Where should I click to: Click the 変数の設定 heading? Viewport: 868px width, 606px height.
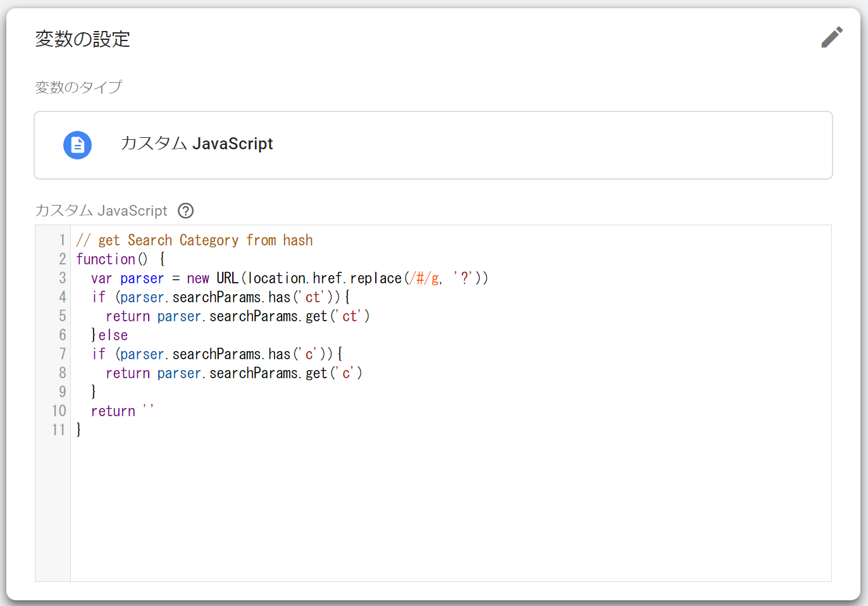click(82, 39)
